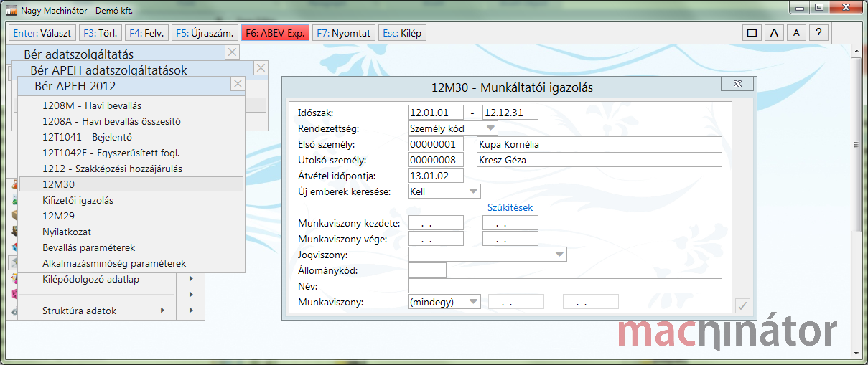Screen dimensions: 868x365
Task: Click the checkmark confirm icon in 12M30 dialog
Action: 743,306
